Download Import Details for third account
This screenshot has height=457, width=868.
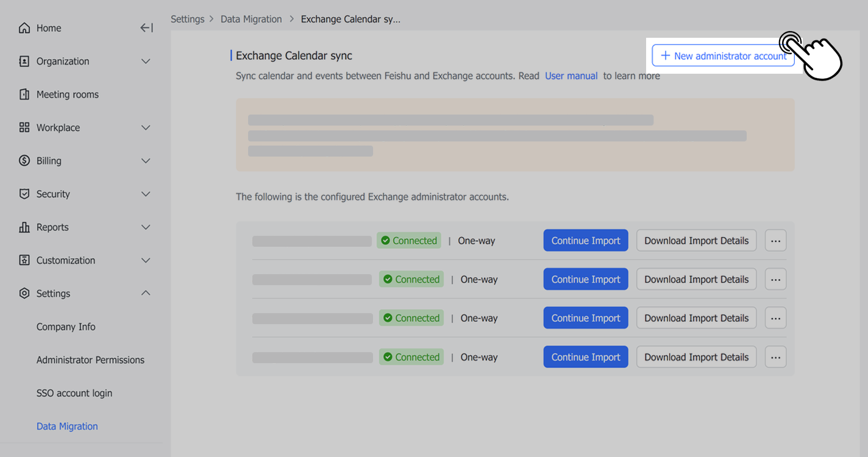click(x=696, y=318)
